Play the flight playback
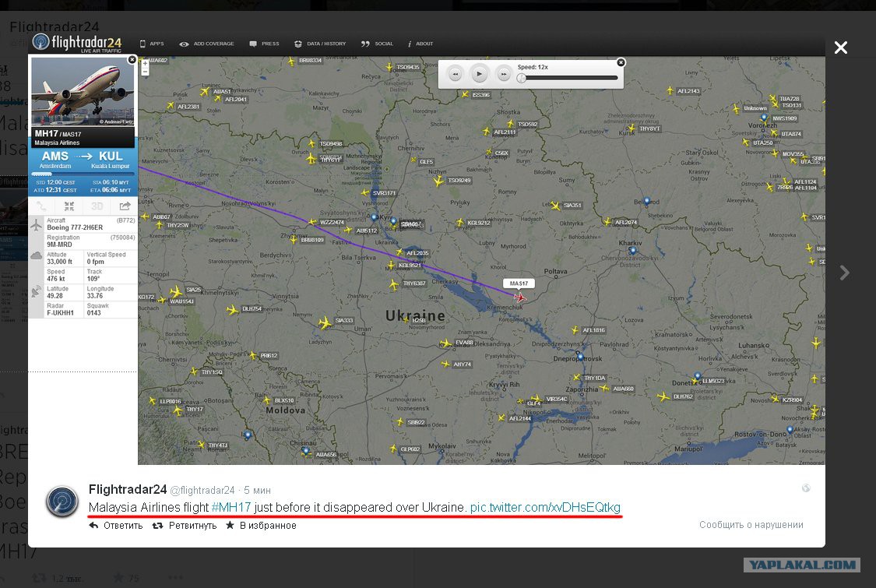Image resolution: width=876 pixels, height=588 pixels. pos(479,74)
